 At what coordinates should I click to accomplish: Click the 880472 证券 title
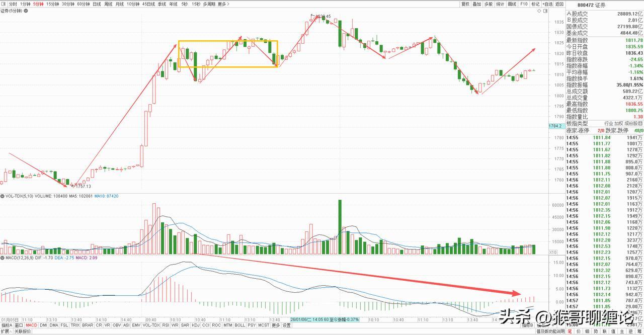point(592,5)
